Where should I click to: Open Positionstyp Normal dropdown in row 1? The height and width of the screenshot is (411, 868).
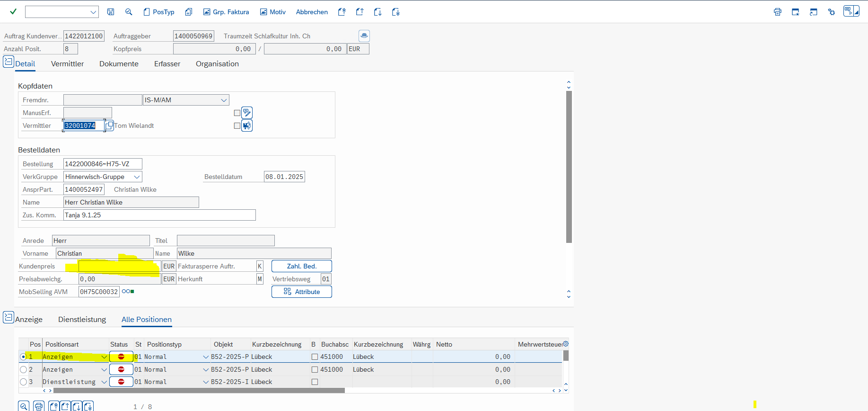tap(206, 357)
